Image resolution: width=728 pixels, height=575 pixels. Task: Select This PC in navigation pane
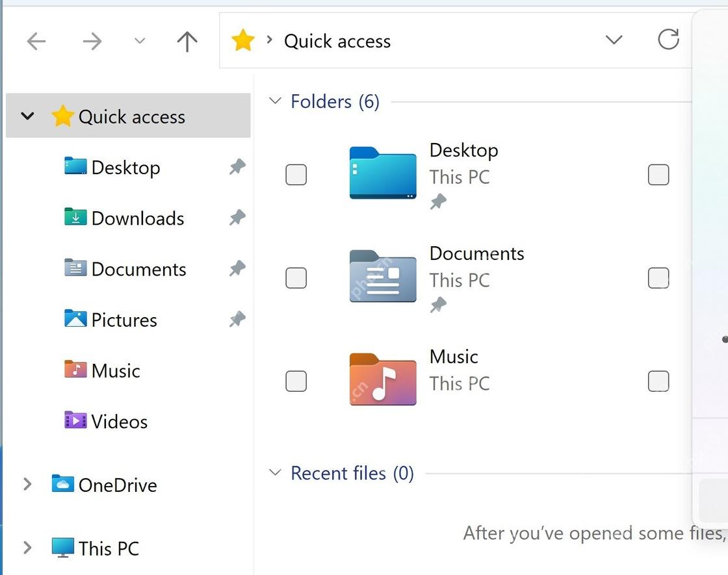tap(109, 549)
